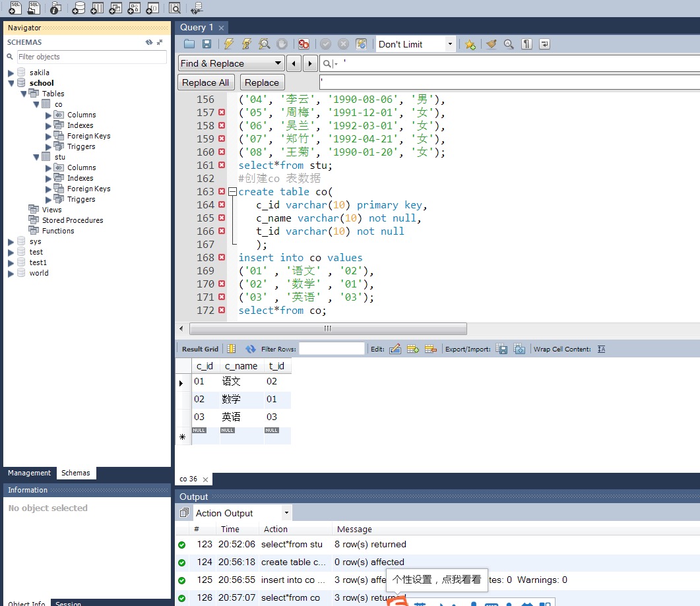The image size is (700, 606).
Task: Save the script using the floppy disk icon
Action: pyautogui.click(x=207, y=44)
